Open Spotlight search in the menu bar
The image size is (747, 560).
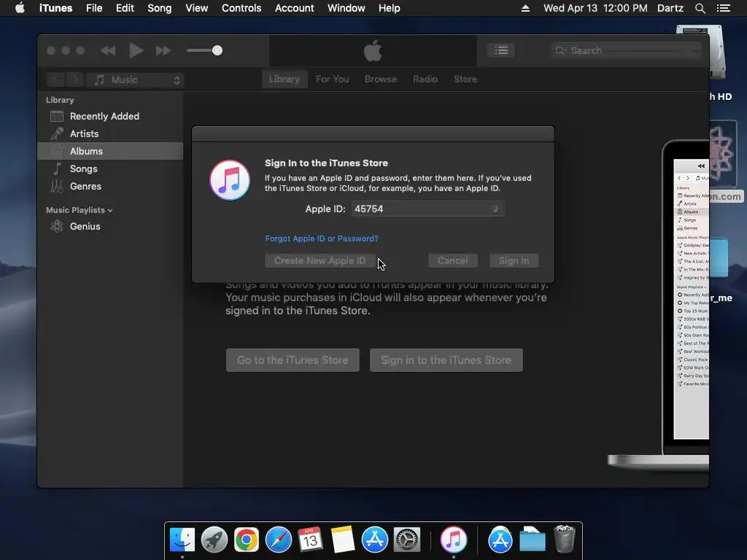(x=700, y=8)
